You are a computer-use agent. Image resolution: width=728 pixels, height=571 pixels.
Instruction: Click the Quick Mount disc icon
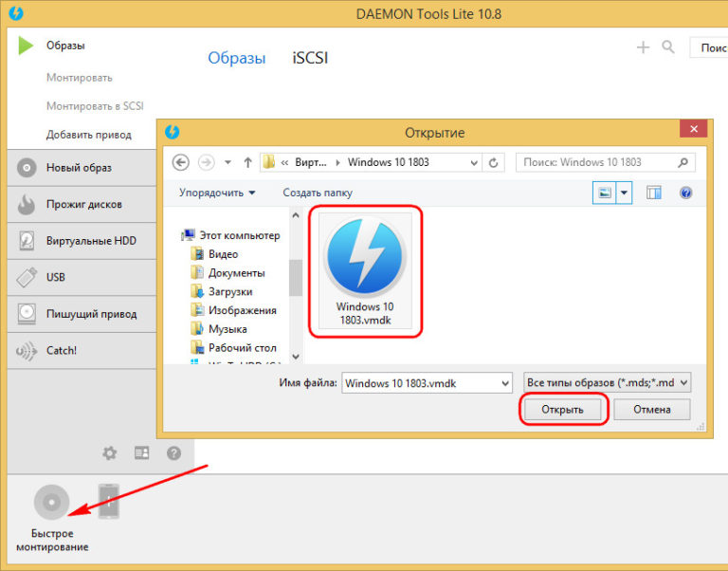click(x=51, y=502)
